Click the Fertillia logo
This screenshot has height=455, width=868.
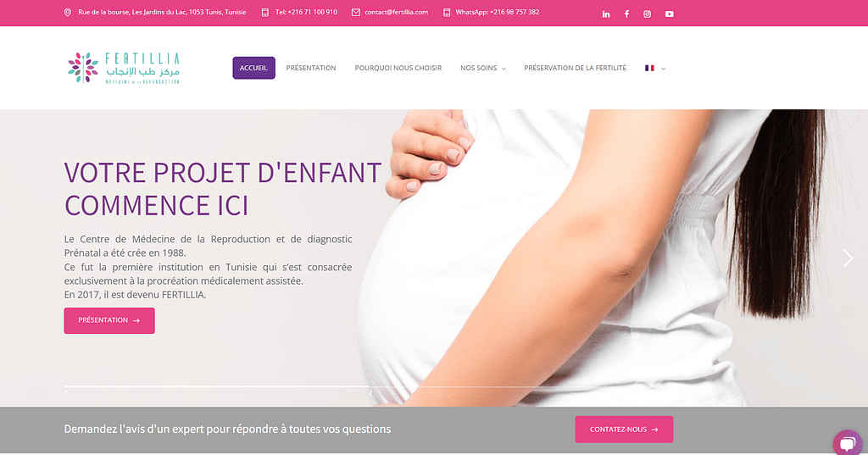[124, 68]
